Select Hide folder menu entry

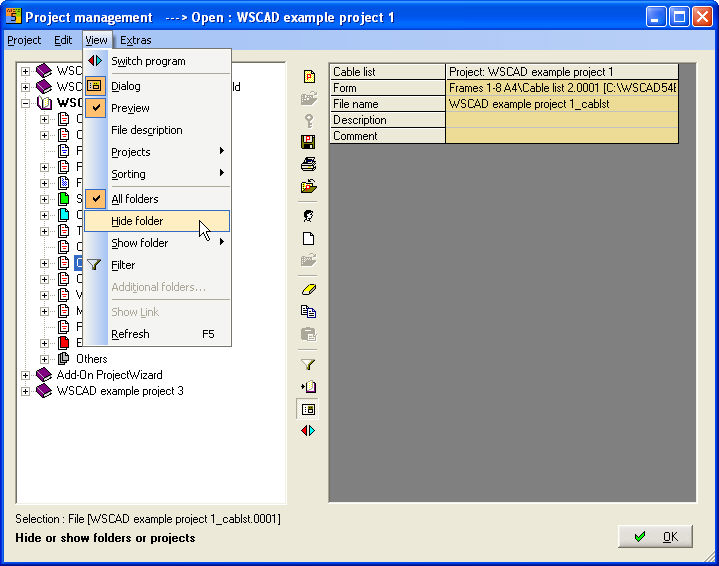pyautogui.click(x=157, y=221)
